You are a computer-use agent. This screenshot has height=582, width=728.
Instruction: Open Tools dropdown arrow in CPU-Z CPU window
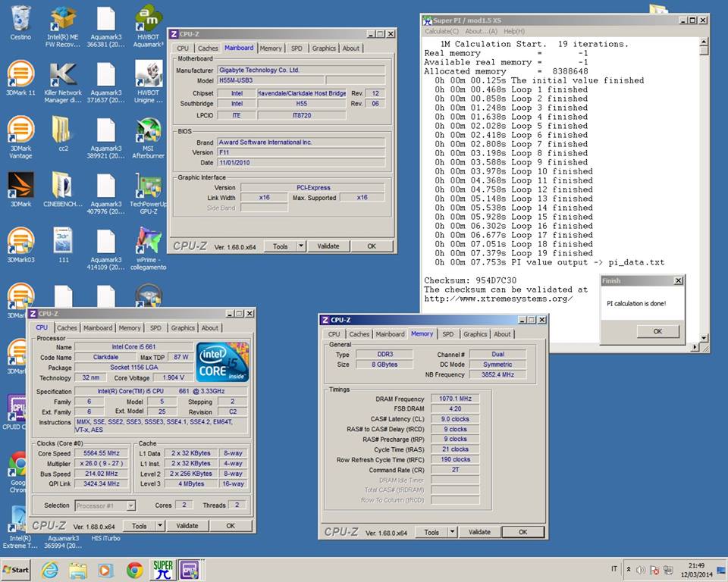click(x=160, y=525)
